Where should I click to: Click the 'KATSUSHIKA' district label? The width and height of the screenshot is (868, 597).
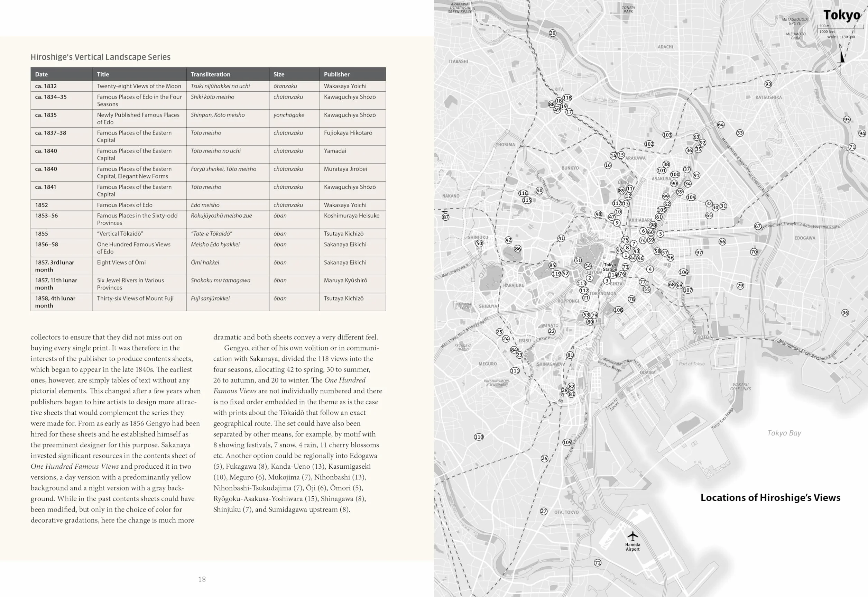click(x=768, y=97)
